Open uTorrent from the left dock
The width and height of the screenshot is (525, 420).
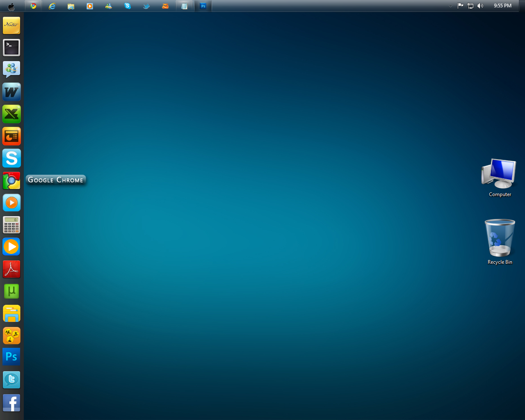point(11,291)
